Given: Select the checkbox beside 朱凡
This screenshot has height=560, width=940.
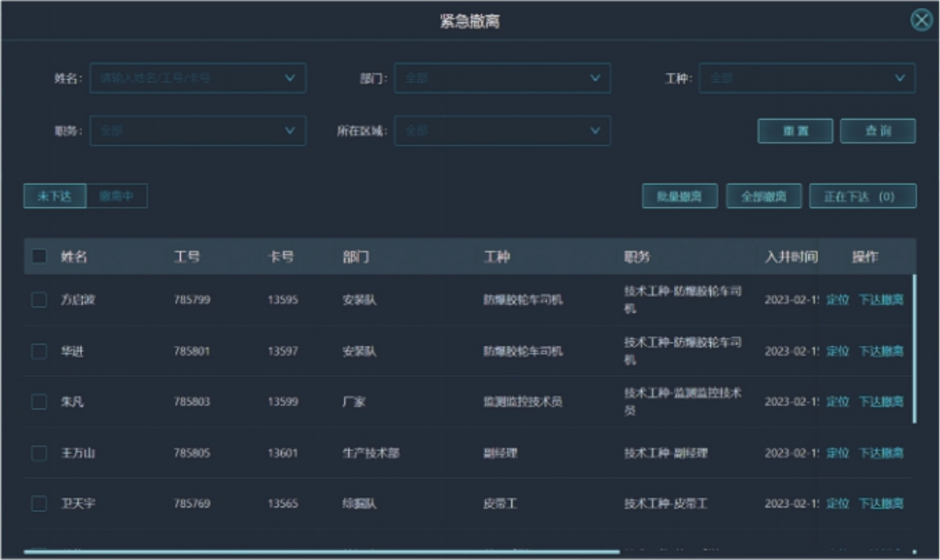Looking at the screenshot, I should click(x=39, y=401).
